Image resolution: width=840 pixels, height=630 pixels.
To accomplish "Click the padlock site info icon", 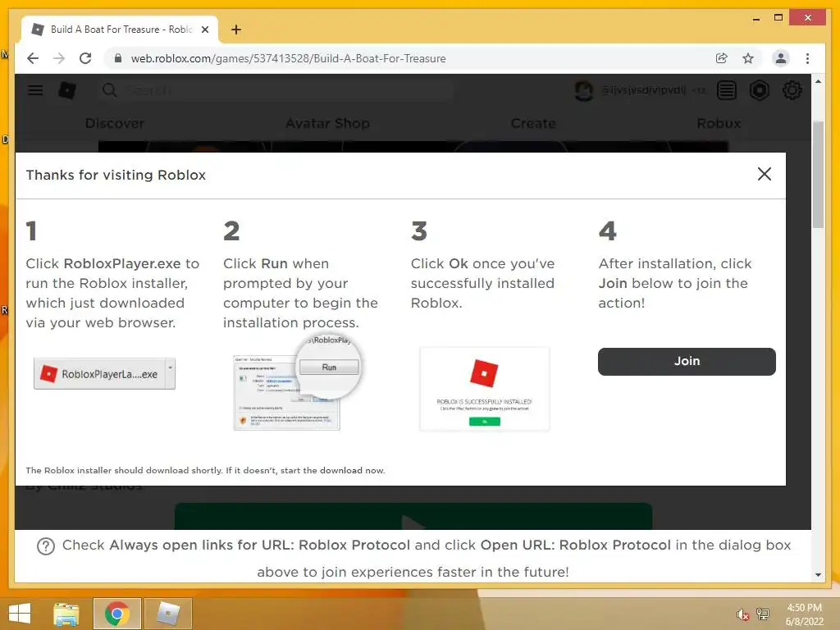I will click(118, 58).
